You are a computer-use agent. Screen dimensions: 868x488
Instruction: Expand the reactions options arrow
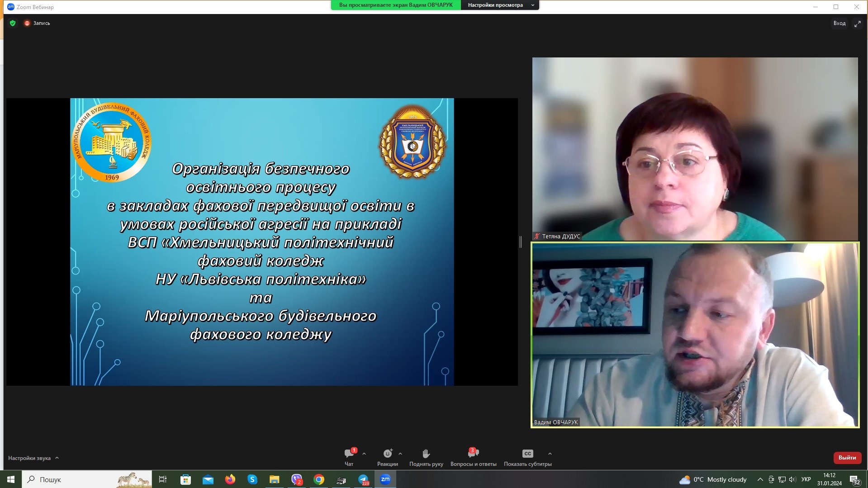click(x=400, y=454)
